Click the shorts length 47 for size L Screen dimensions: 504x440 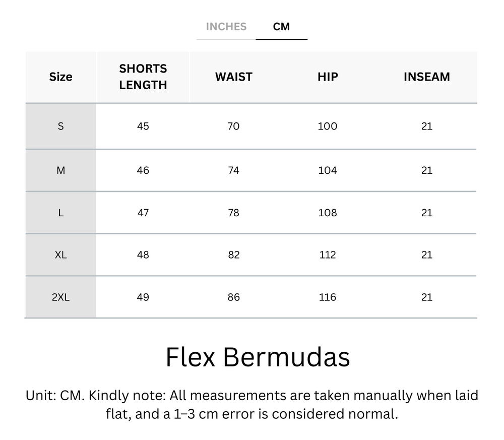point(143,212)
